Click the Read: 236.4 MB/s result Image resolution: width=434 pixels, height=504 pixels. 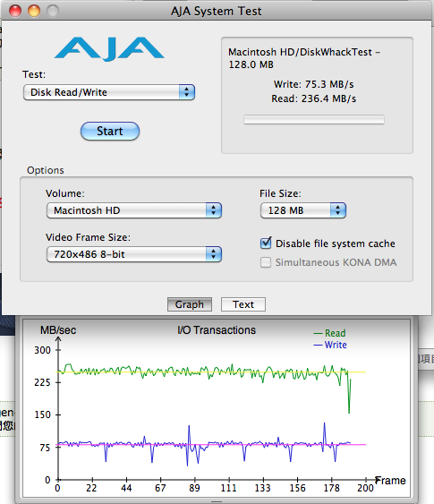[313, 98]
